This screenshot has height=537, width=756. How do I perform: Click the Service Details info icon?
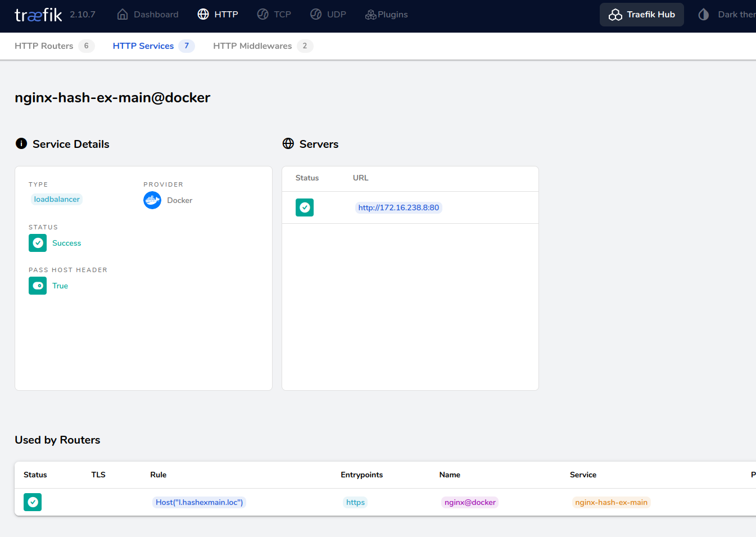(21, 143)
